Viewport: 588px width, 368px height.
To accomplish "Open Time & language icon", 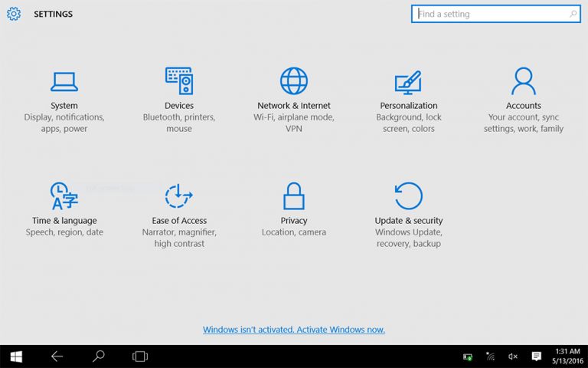I will point(64,196).
